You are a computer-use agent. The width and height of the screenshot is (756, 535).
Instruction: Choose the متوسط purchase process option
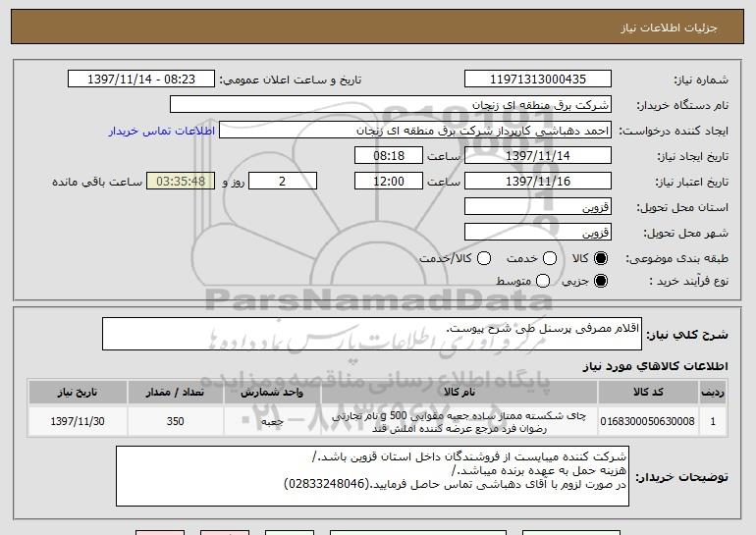[543, 281]
